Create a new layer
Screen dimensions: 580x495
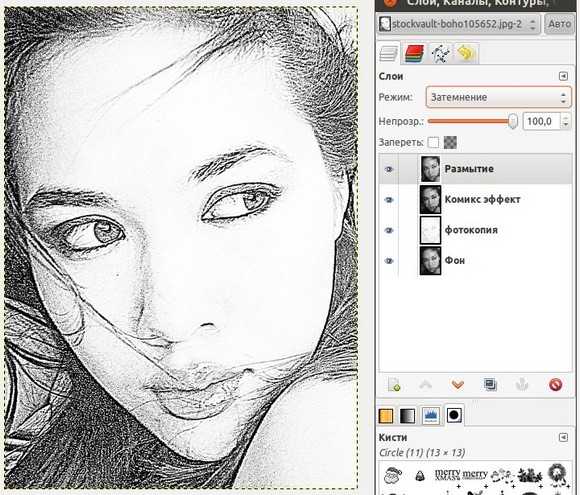394,385
